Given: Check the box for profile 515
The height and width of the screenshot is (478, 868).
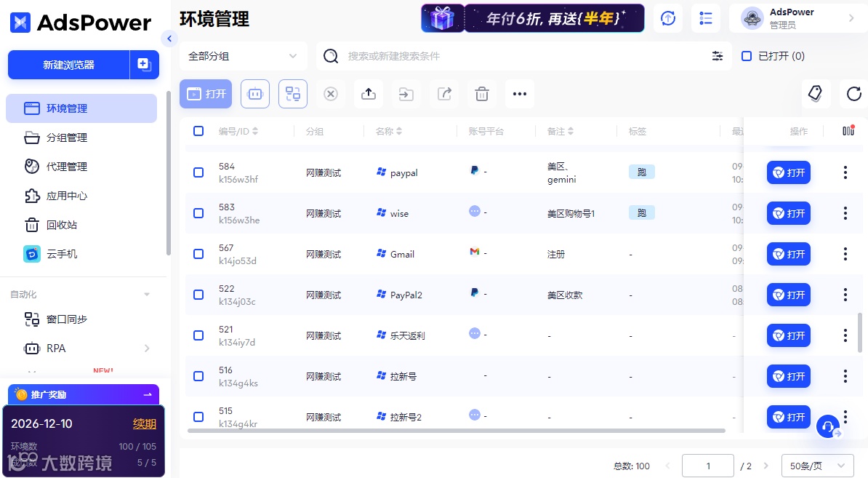Looking at the screenshot, I should [x=198, y=416].
